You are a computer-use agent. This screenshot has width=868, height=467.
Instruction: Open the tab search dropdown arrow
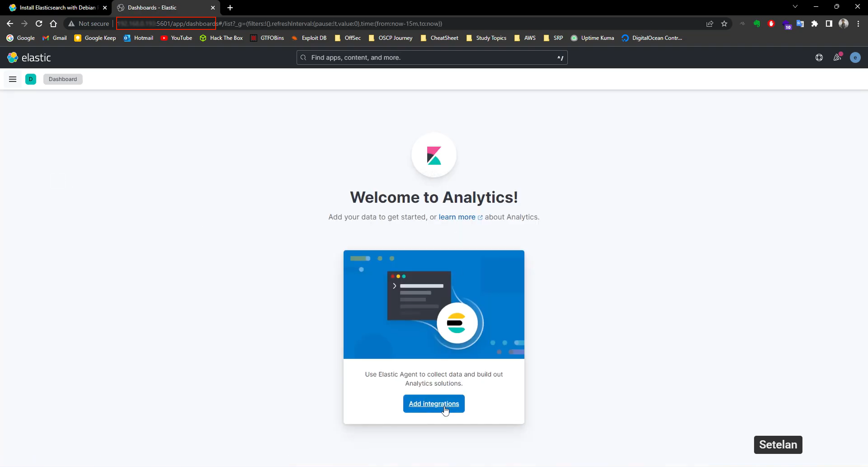[x=795, y=7]
